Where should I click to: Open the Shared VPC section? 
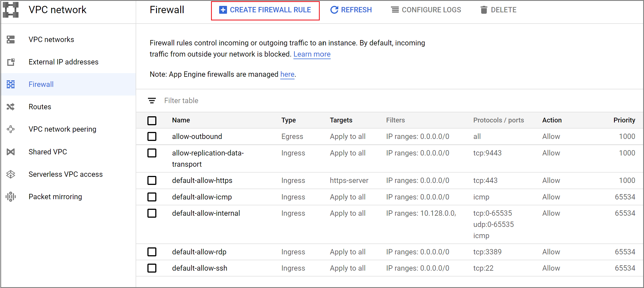[x=48, y=152]
